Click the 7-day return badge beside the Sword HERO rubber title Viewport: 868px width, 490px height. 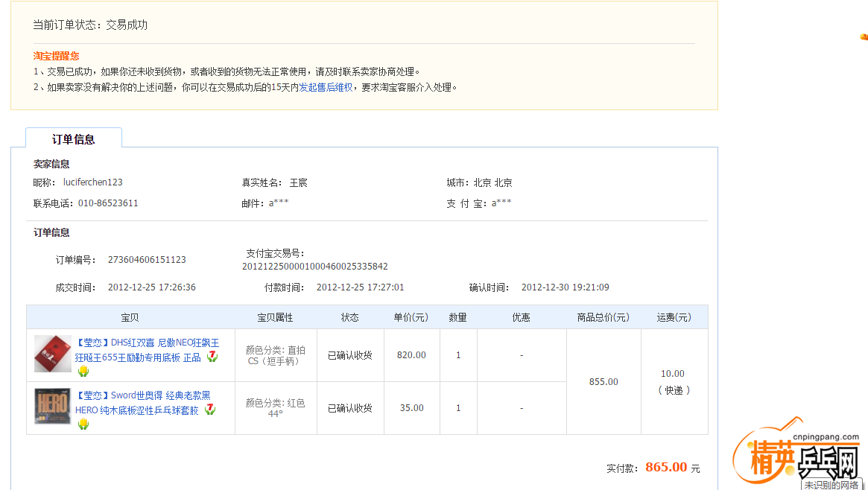(210, 410)
